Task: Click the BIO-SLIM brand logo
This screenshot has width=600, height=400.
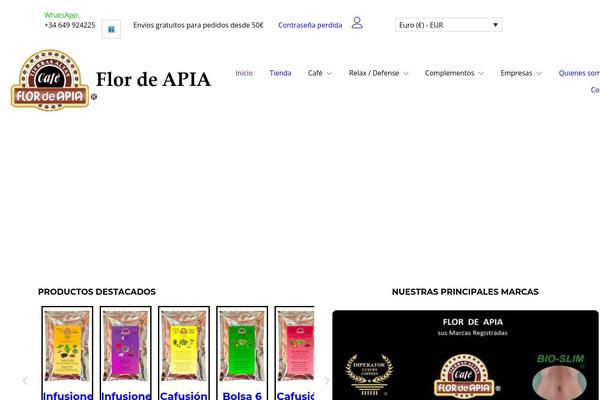Action: 560,377
